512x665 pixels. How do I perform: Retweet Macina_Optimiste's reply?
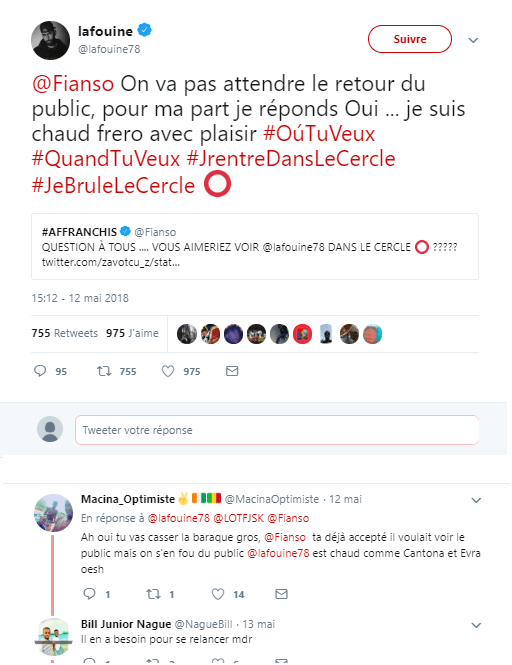tap(153, 594)
